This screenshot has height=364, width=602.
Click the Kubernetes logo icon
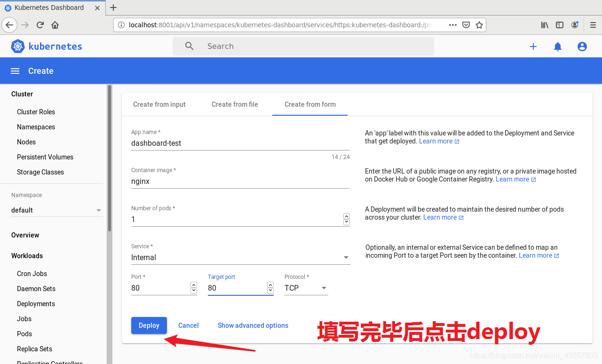coord(18,46)
